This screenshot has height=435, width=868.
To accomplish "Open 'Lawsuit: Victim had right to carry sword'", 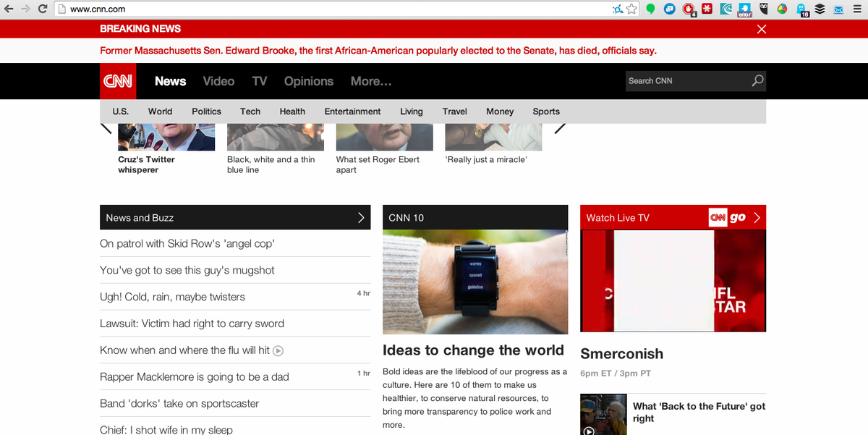I will point(192,324).
